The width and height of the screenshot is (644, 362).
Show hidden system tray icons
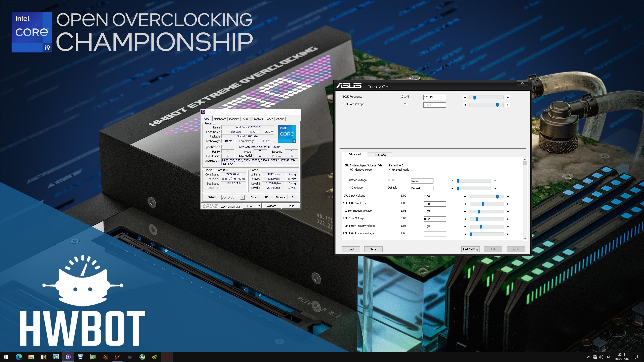589,357
